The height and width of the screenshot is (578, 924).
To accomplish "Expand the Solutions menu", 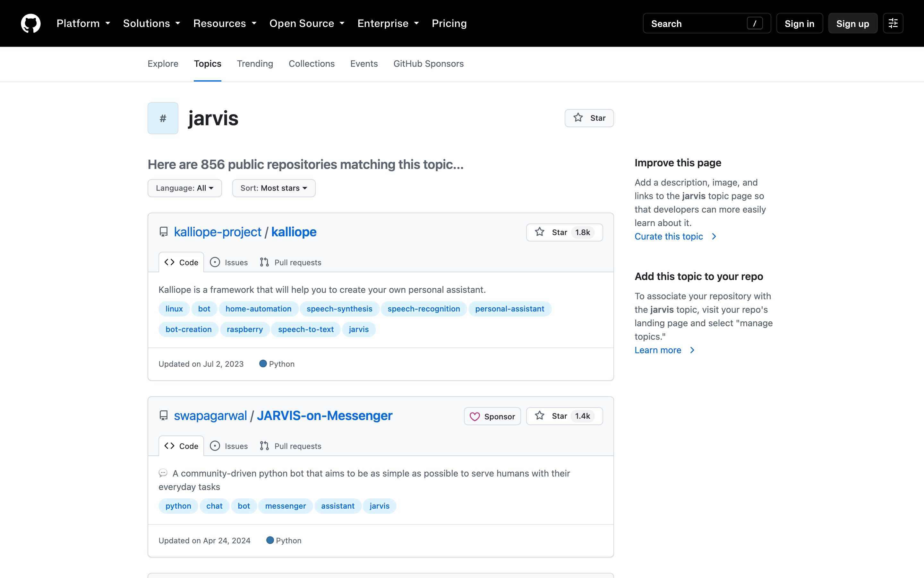I will point(151,23).
